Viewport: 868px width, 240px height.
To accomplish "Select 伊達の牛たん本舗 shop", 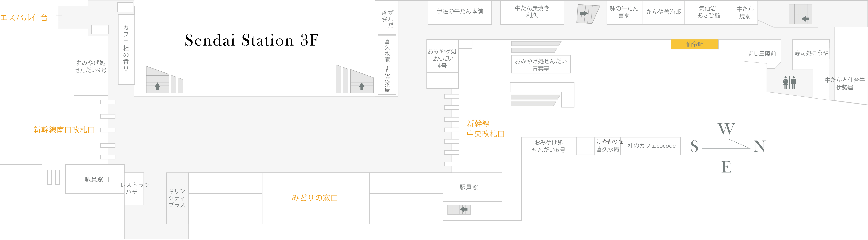I will coord(460,12).
